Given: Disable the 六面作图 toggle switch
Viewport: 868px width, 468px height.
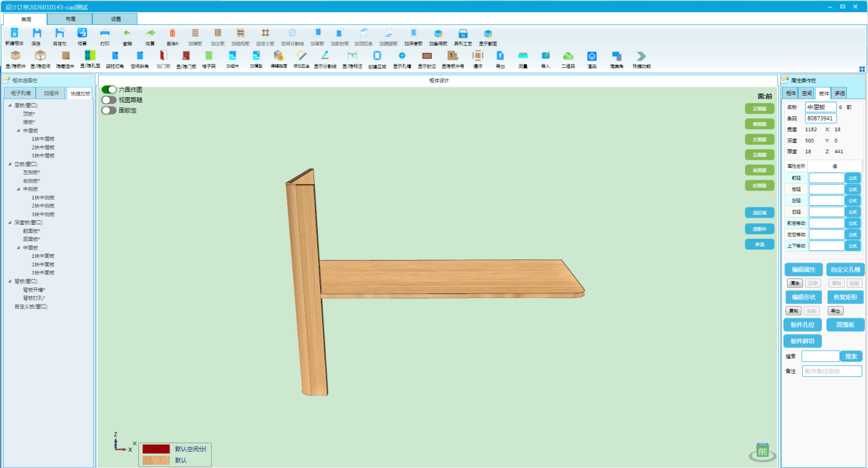Looking at the screenshot, I should 109,90.
